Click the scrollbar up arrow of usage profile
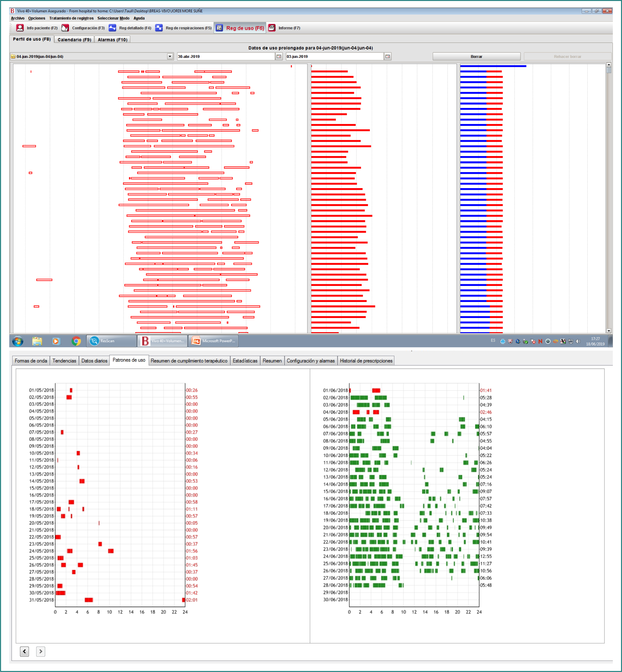Screen dimensions: 622x672 (609, 65)
